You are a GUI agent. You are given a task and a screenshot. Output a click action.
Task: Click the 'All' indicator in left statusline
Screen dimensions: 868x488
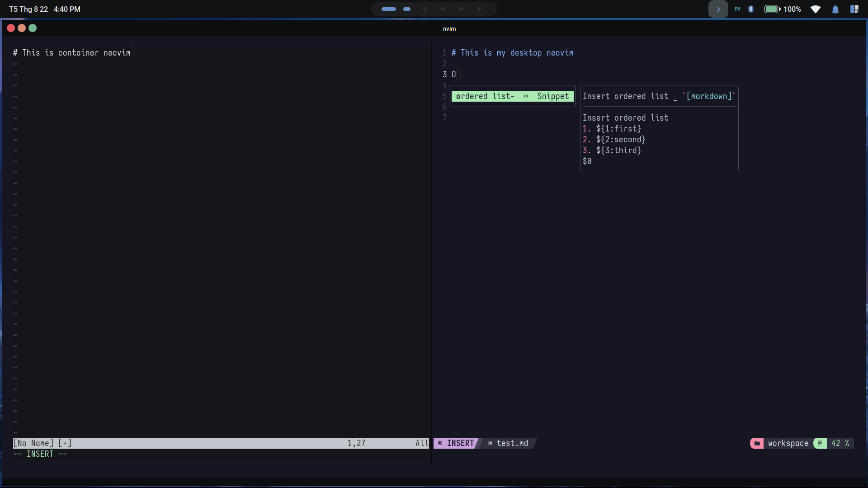point(422,443)
